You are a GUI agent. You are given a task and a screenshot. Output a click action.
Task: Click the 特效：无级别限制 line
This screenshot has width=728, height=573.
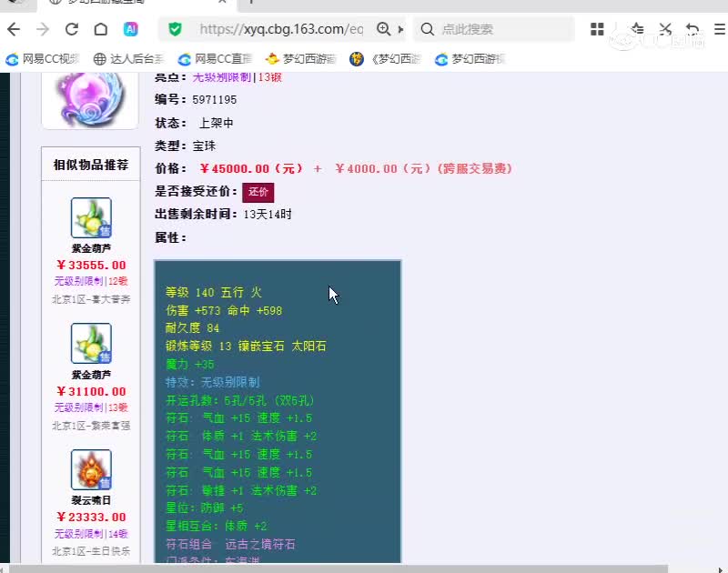click(x=212, y=382)
